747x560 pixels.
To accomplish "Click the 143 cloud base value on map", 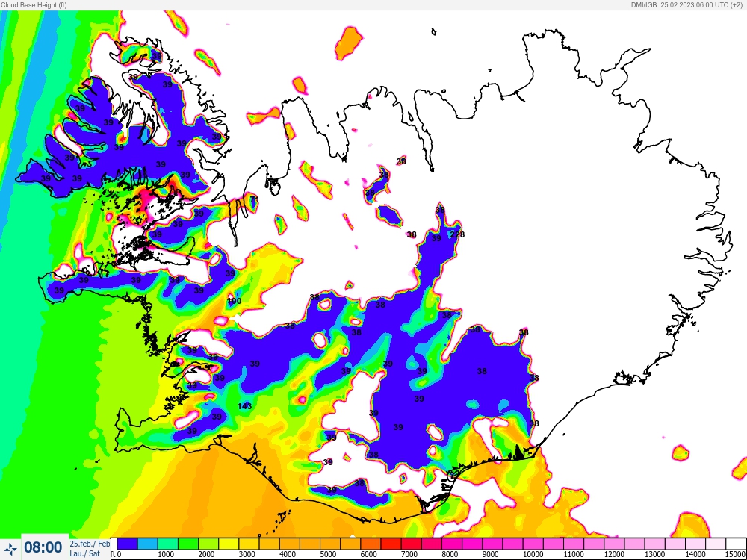I will 244,406.
